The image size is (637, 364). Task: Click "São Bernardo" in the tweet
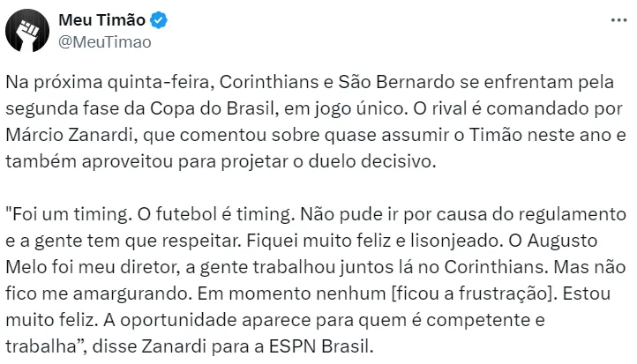point(386,82)
